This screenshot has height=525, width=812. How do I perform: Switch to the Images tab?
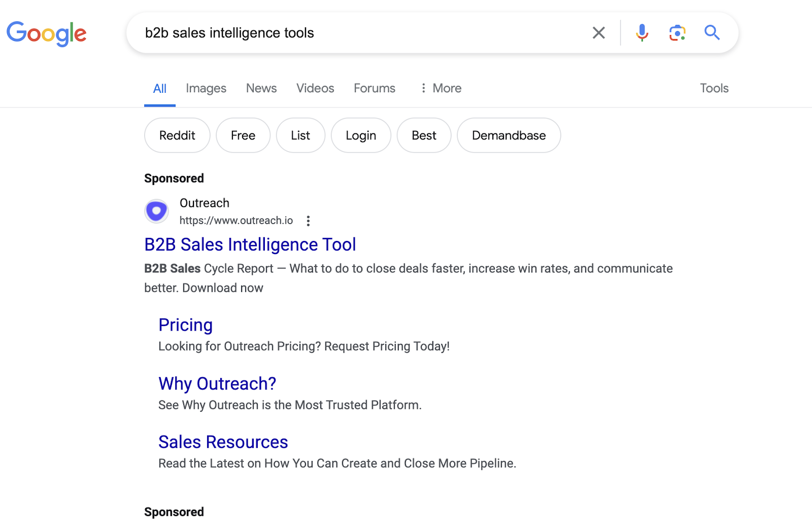pos(206,88)
